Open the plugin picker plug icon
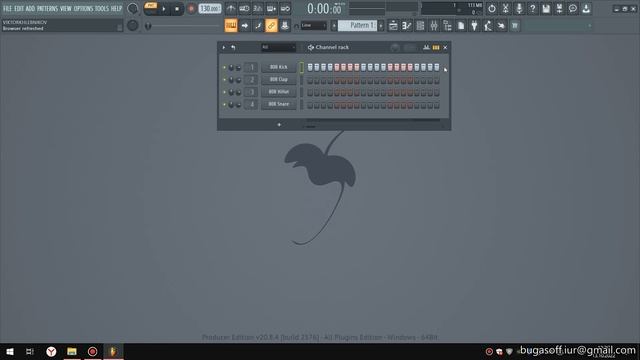This screenshot has width=640, height=360. [474, 25]
